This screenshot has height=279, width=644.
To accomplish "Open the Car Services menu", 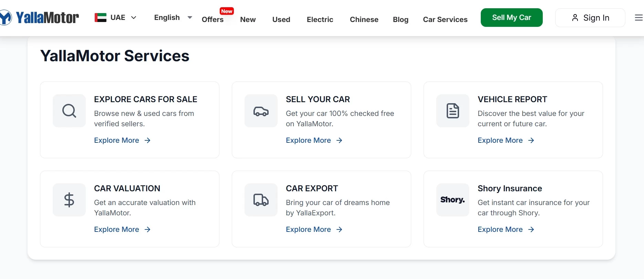I will click(x=445, y=20).
